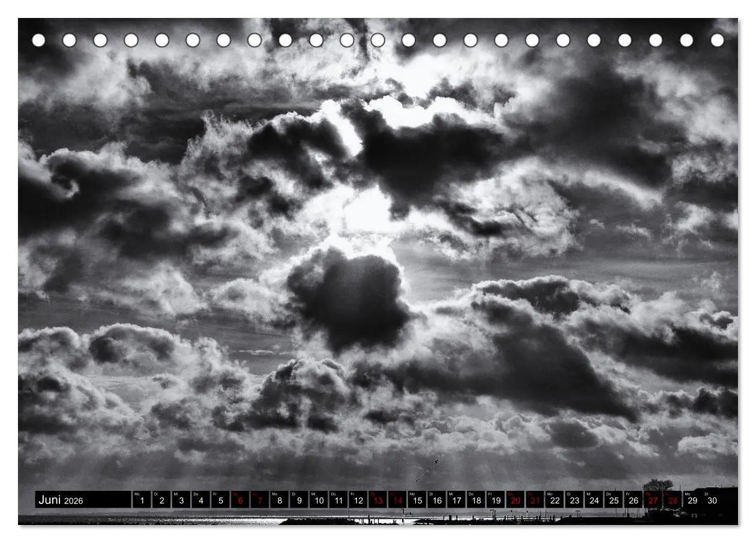Image resolution: width=756 pixels, height=543 pixels.
Task: Select day 4 (Do) in calendar strip
Action: 200,500
